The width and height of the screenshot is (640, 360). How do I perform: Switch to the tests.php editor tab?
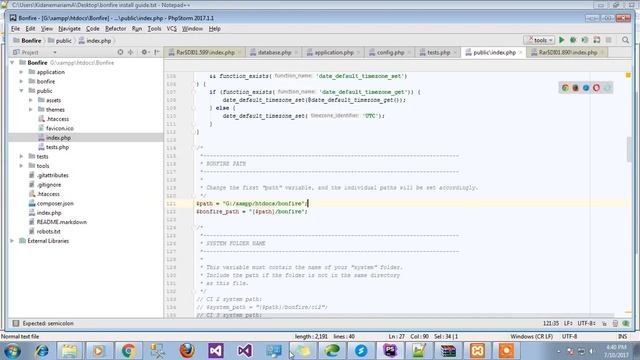[x=438, y=52]
